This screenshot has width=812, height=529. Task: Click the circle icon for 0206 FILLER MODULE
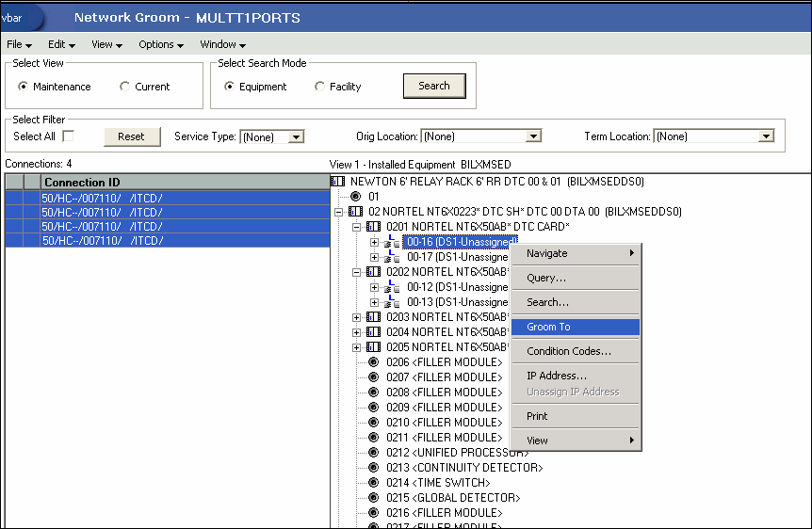(373, 361)
